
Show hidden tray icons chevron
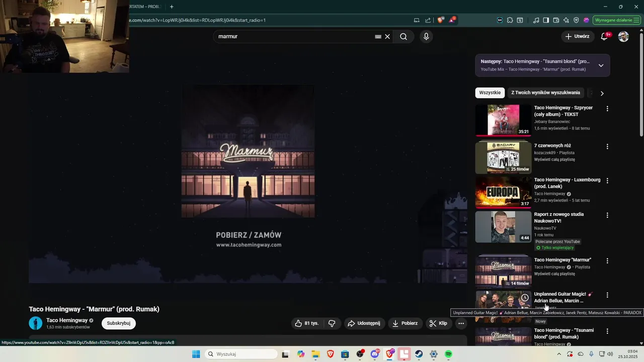pos(559,354)
